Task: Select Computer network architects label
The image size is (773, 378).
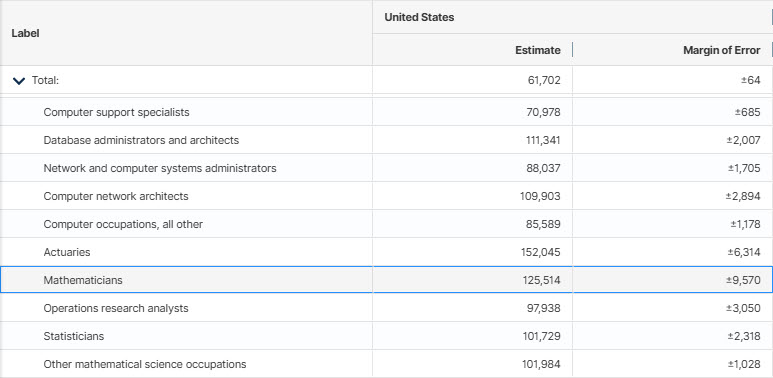Action: 116,196
